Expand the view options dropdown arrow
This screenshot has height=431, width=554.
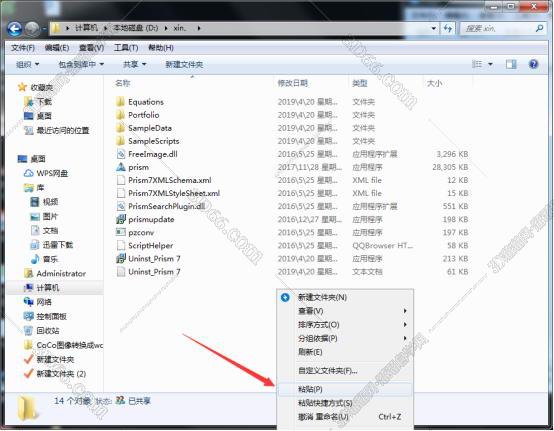(490, 64)
